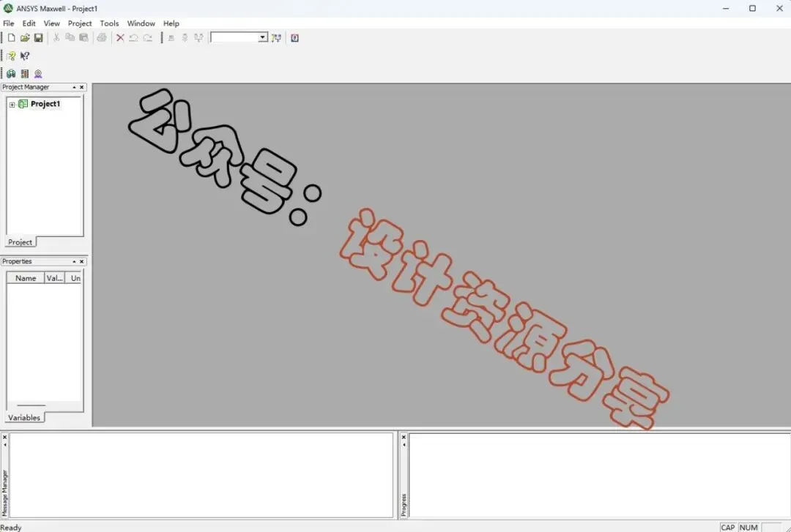Viewport: 791px width, 532px height.
Task: Minimize the ANSYS Maxwell window
Action: pyautogui.click(x=726, y=9)
